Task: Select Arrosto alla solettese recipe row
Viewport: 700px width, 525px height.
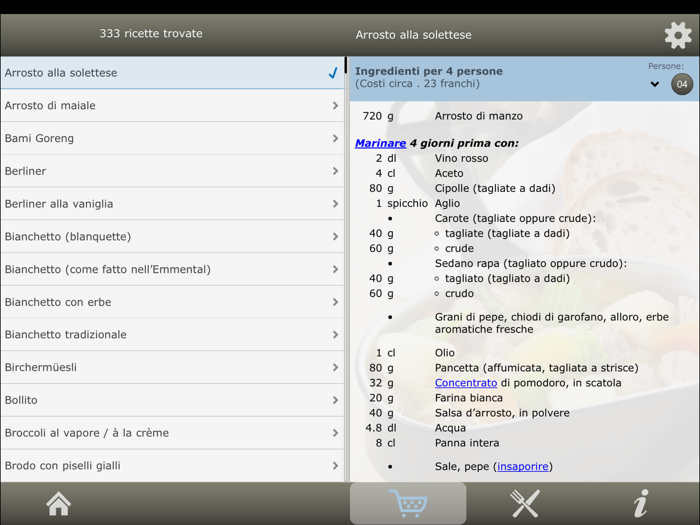Action: (172, 73)
